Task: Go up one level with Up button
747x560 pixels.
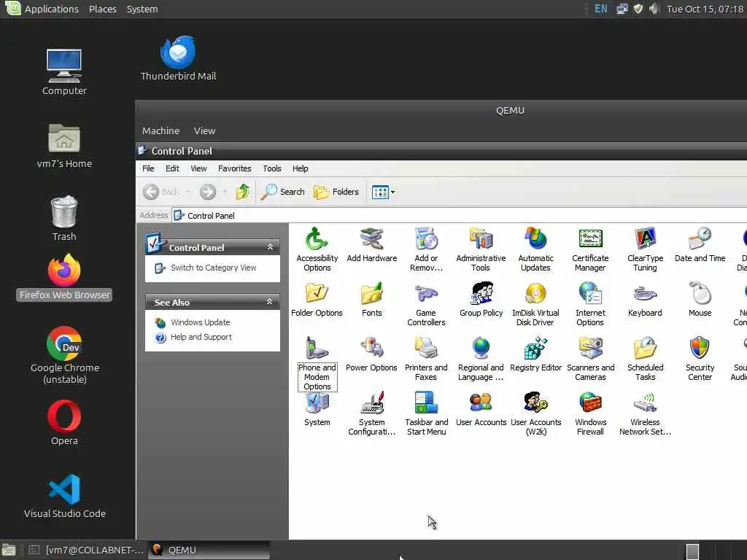Action: [x=242, y=192]
